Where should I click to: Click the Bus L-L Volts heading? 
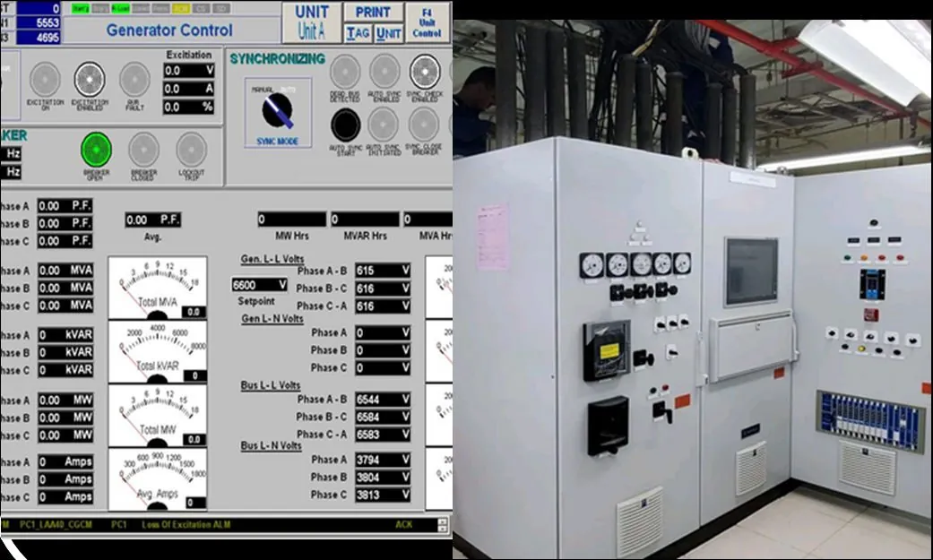point(270,385)
